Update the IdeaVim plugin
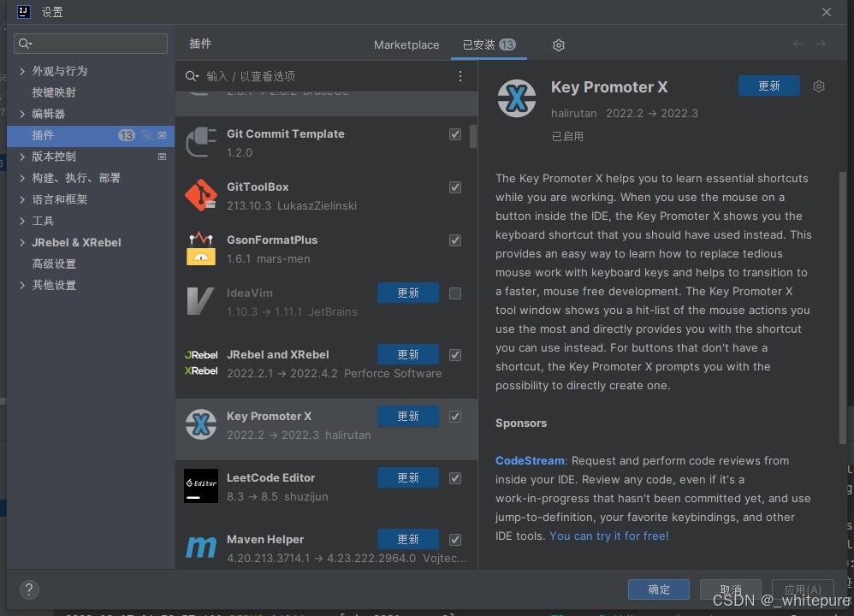This screenshot has width=854, height=616. pos(408,293)
